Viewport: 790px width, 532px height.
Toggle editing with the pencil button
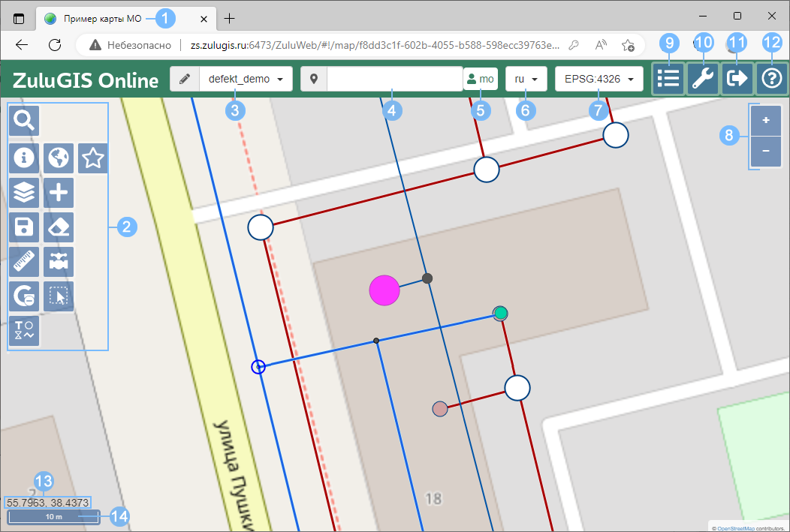185,79
